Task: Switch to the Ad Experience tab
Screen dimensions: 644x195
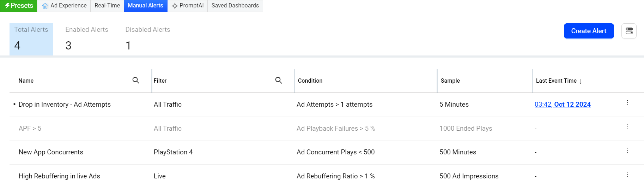Action: 64,6
